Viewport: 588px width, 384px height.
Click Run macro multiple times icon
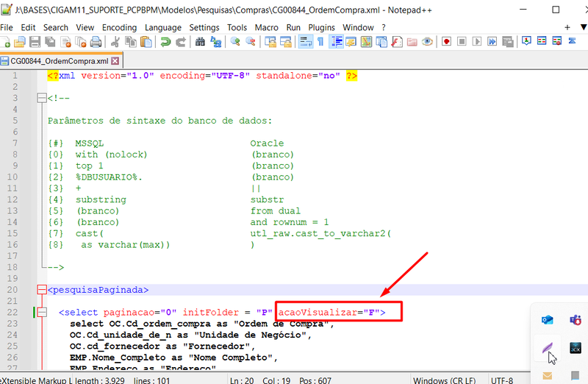[x=492, y=42]
